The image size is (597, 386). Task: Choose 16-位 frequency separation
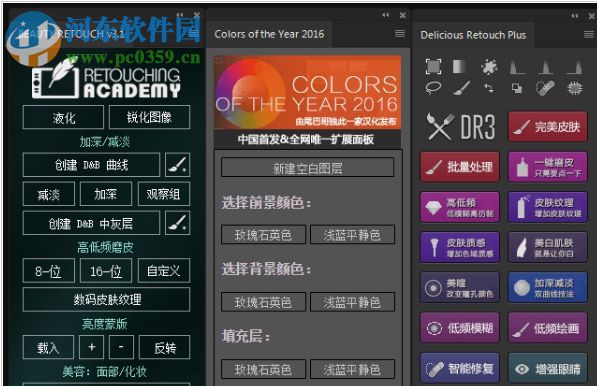coord(106,271)
